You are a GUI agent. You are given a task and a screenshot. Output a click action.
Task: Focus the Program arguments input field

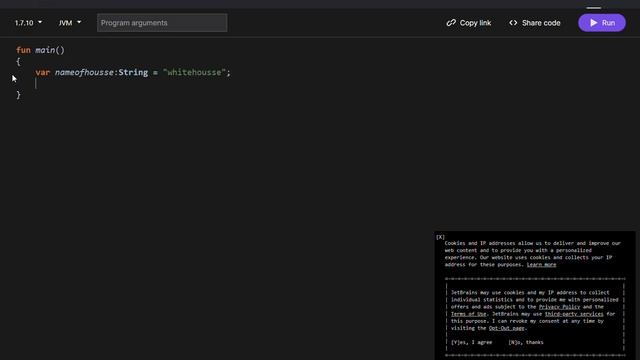(x=162, y=23)
